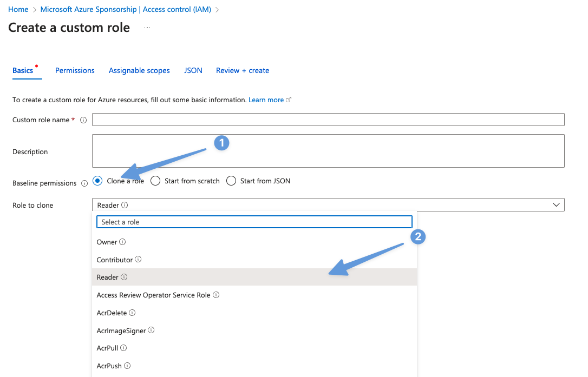Image resolution: width=588 pixels, height=377 pixels.
Task: Click the Select a role search box
Action: (x=254, y=222)
